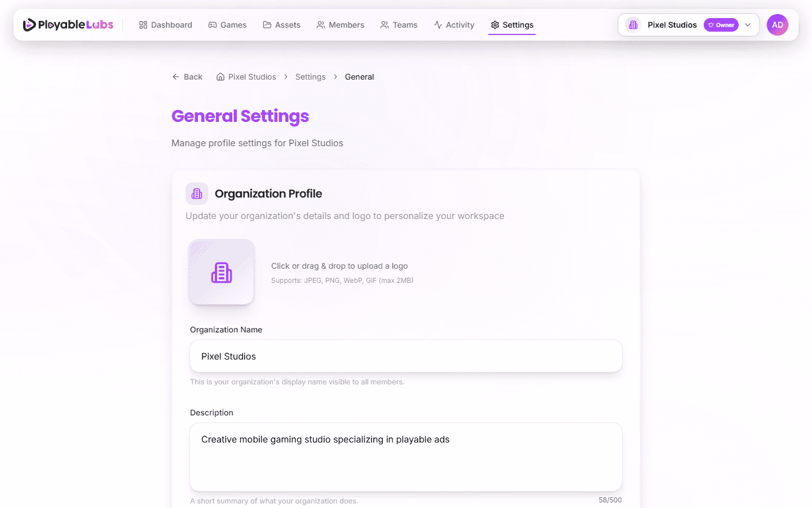Viewport: 812px width, 508px height.
Task: Click the home icon in the breadcrumb
Action: (x=220, y=76)
